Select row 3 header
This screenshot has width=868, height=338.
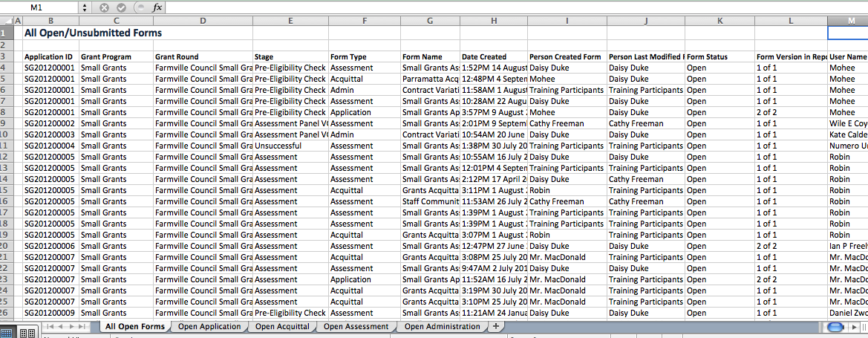(7, 56)
